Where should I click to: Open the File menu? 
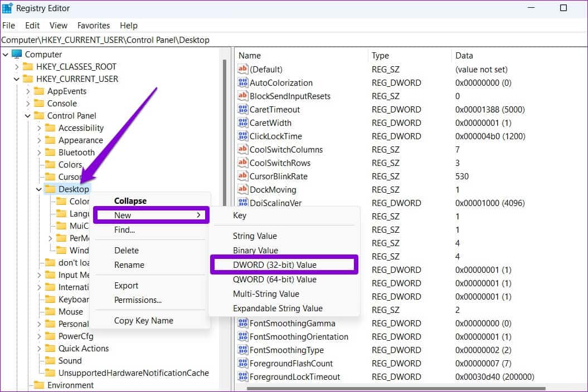(8, 26)
